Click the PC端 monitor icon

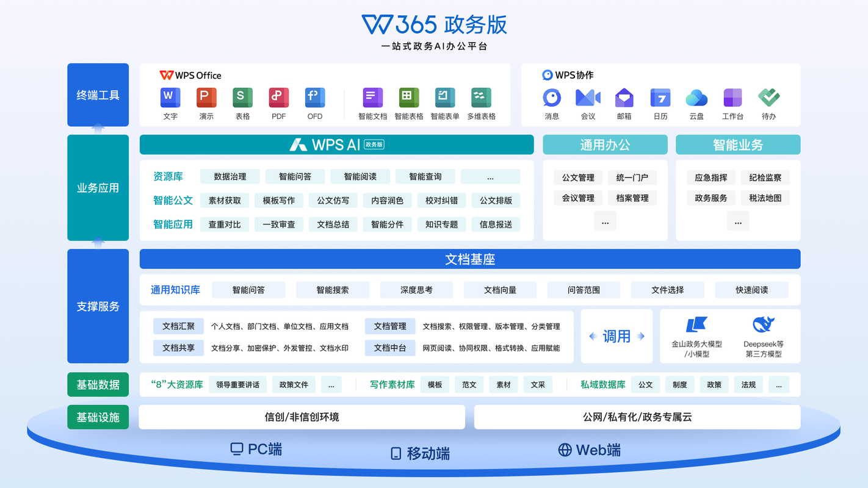[x=237, y=450]
